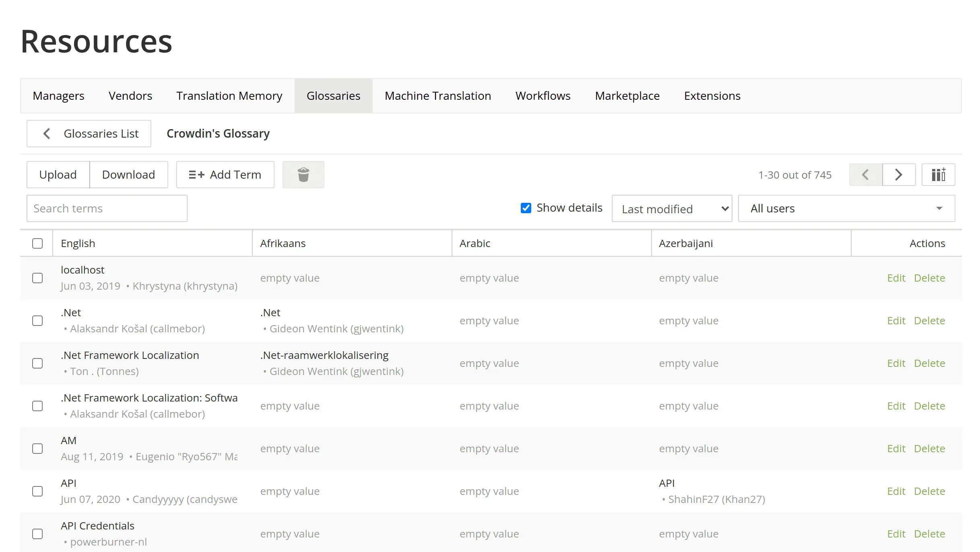Open the Machine Translation tab
Screen dimensions: 980x552
pos(437,96)
